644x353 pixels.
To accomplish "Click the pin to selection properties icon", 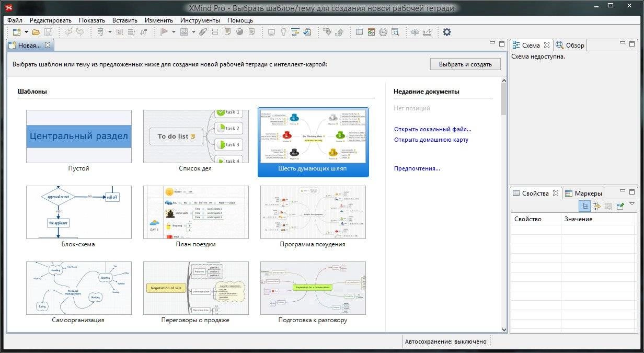I will click(620, 206).
